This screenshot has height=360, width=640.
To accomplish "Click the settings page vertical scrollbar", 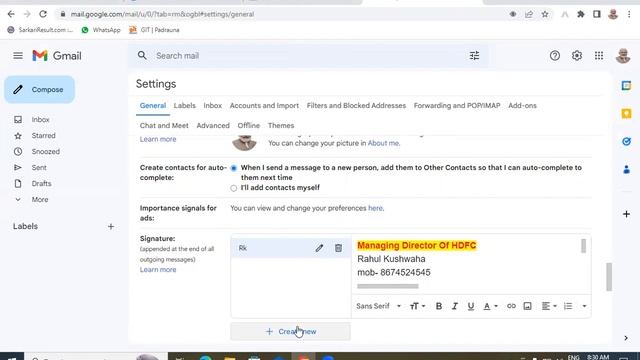I will 609,277.
